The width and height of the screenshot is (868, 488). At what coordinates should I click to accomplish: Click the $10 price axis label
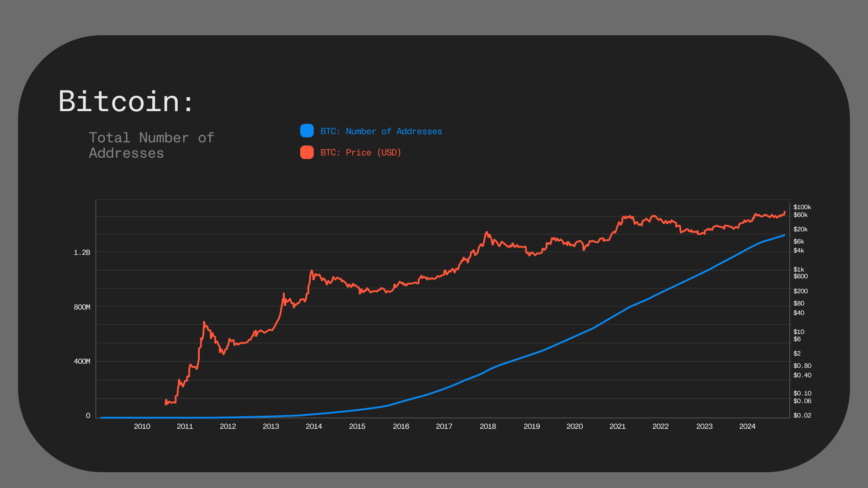[798, 332]
